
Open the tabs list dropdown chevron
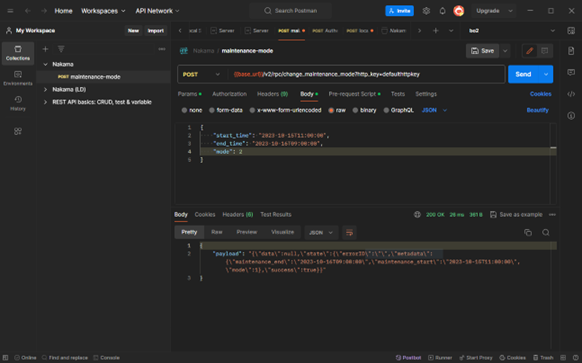(451, 30)
